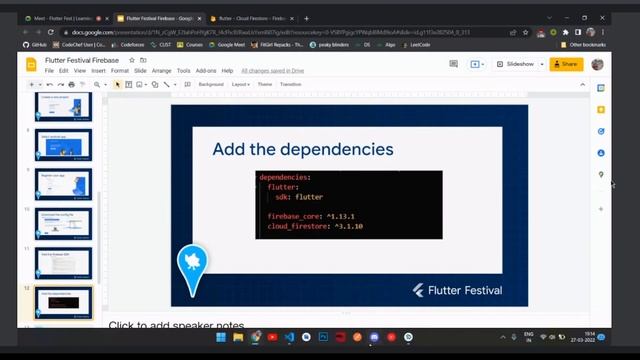Open the Layout dropdown
The height and width of the screenshot is (360, 640).
pyautogui.click(x=240, y=84)
